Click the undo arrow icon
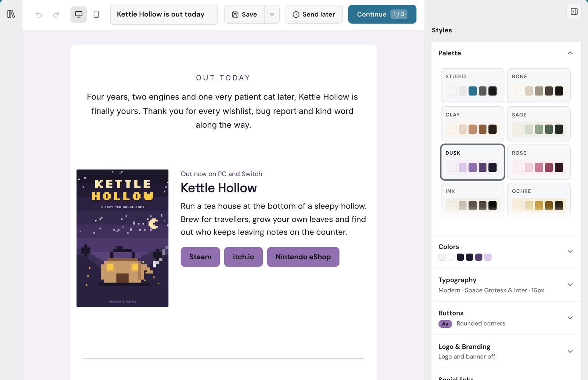Screen dimensions: 588x380 click(39, 14)
